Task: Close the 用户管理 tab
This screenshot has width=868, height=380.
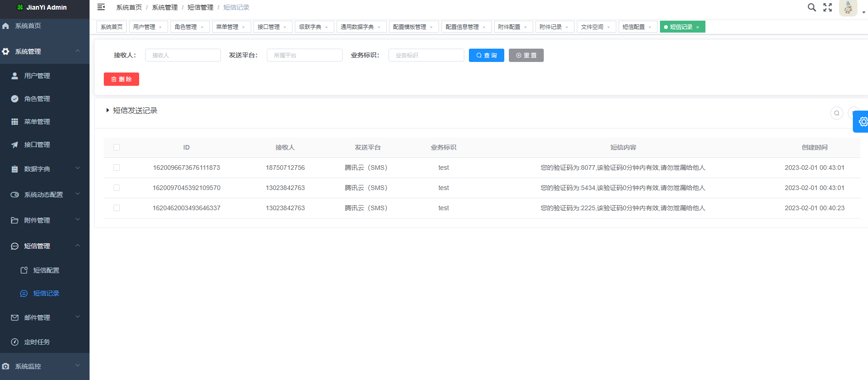Action: 160,27
